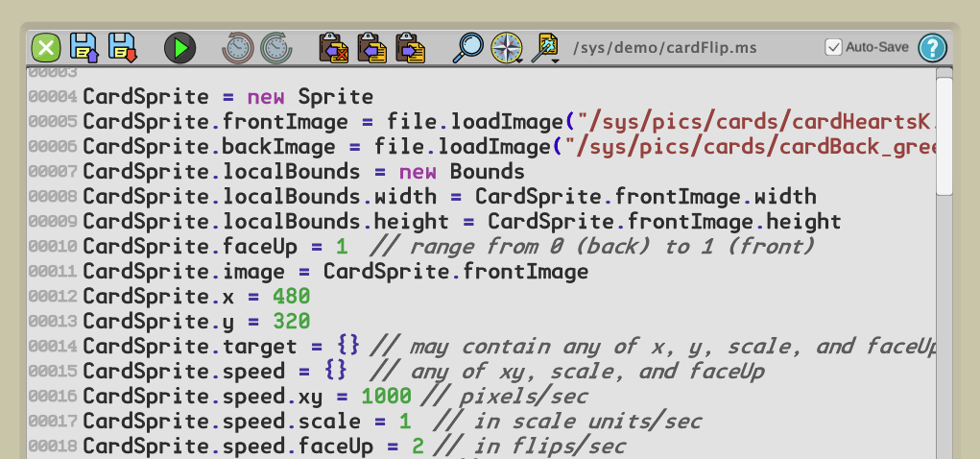980x459 pixels.
Task: Click the cardHeartsK path string on line 5
Action: 756,122
